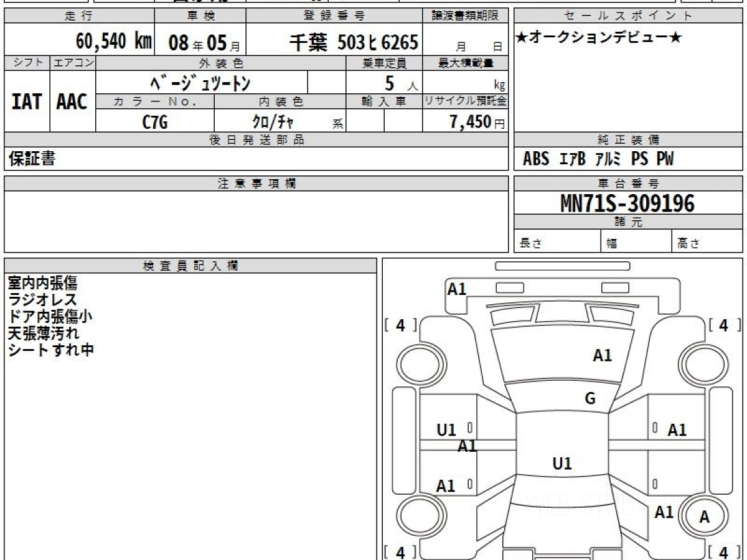Click the A mark inside the wheel circle
The width and height of the screenshot is (747, 560).
coord(705,517)
